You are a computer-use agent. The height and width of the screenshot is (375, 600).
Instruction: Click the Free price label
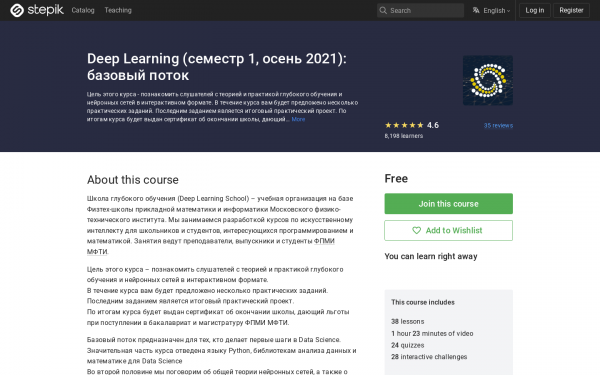(x=396, y=179)
